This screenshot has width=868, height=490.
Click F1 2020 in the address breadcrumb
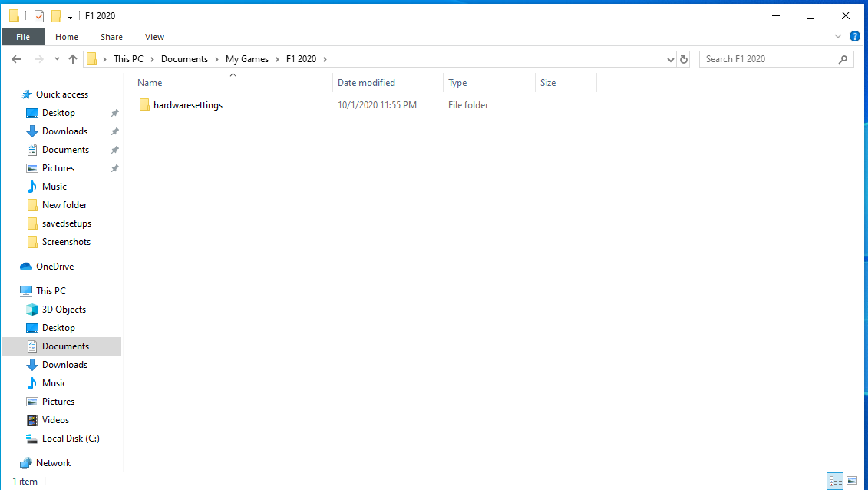[301, 58]
